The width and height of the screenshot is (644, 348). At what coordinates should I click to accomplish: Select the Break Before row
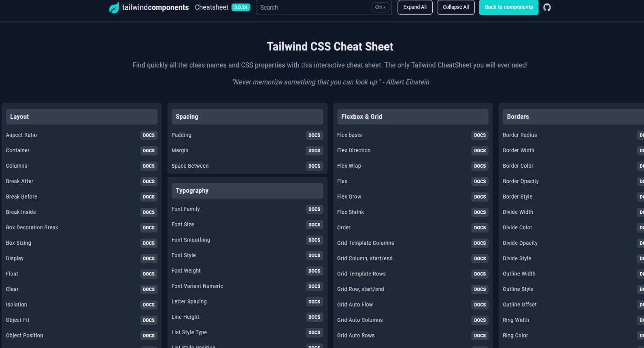point(81,197)
